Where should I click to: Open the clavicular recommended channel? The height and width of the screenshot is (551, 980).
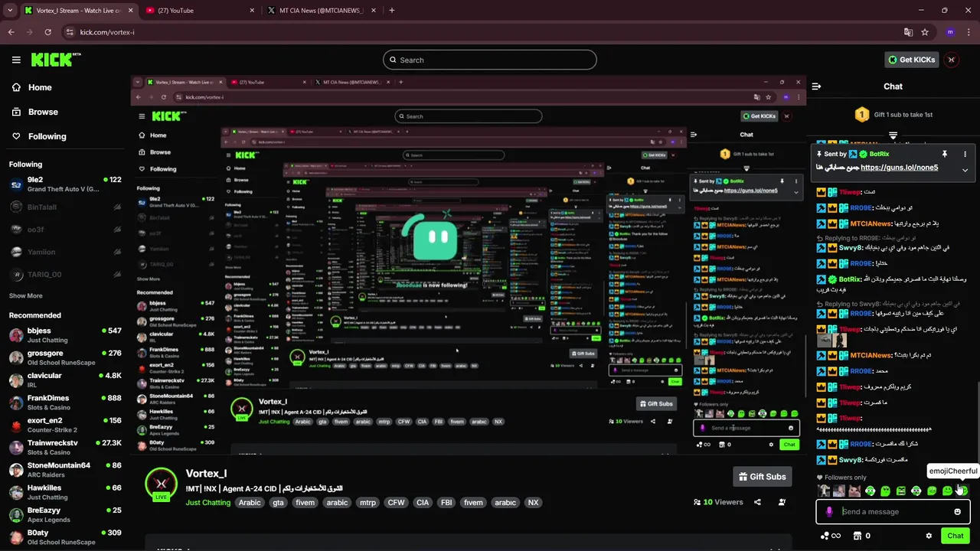pos(65,380)
